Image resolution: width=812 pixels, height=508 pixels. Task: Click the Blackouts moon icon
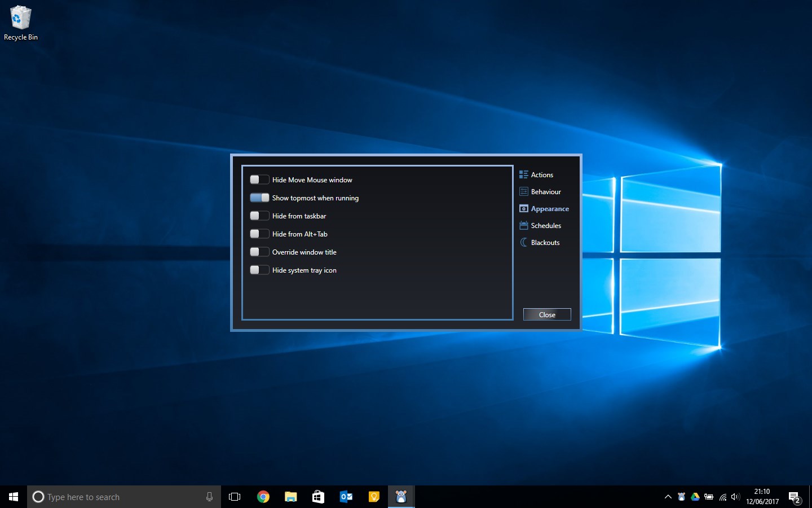[x=524, y=242]
